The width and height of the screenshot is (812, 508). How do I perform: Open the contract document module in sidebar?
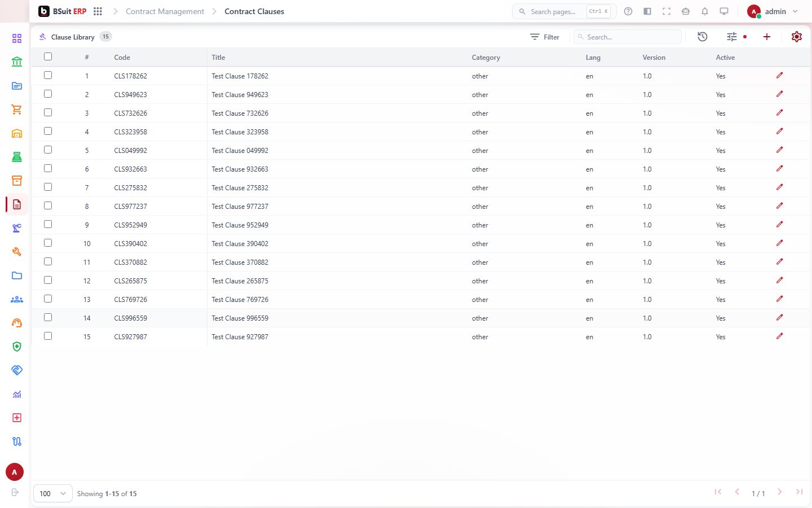click(17, 204)
